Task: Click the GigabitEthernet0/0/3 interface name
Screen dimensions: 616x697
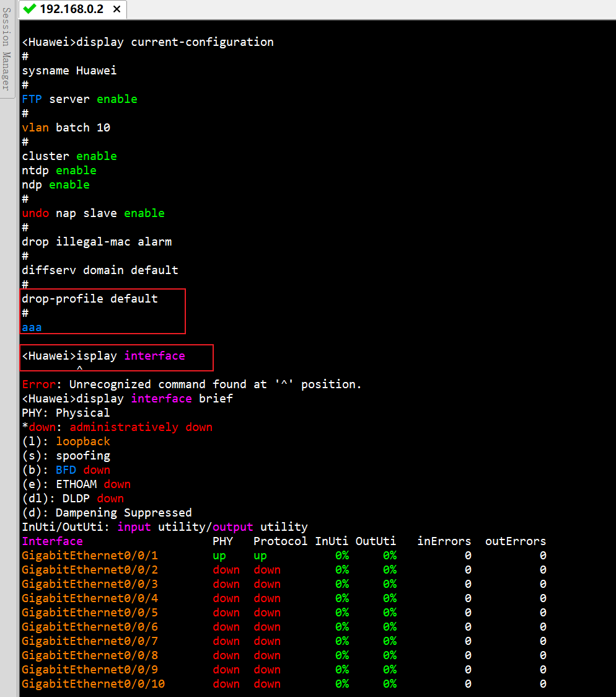Action: 90,584
